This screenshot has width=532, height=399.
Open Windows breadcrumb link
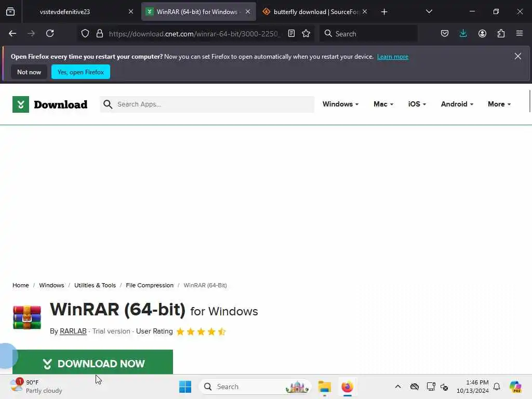click(51, 285)
